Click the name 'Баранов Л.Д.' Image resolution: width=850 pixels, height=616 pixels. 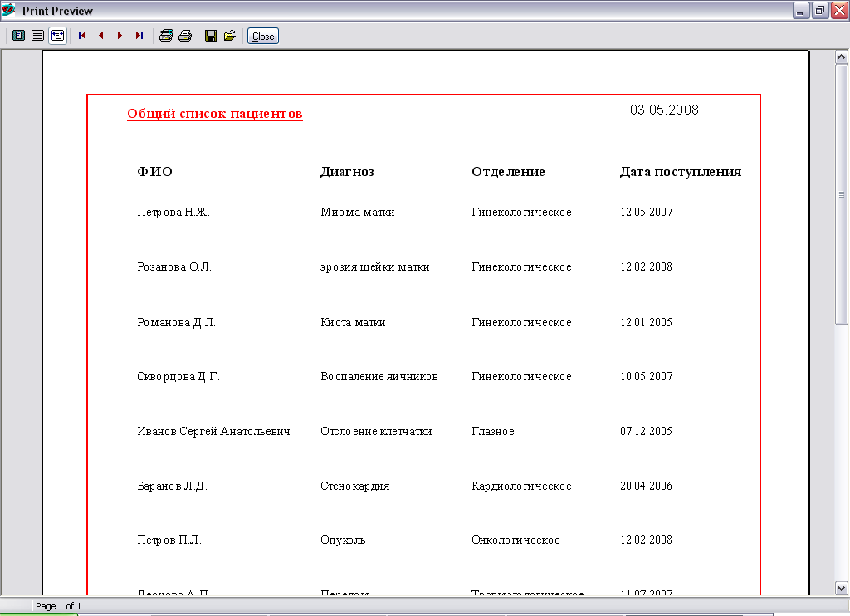[172, 486]
